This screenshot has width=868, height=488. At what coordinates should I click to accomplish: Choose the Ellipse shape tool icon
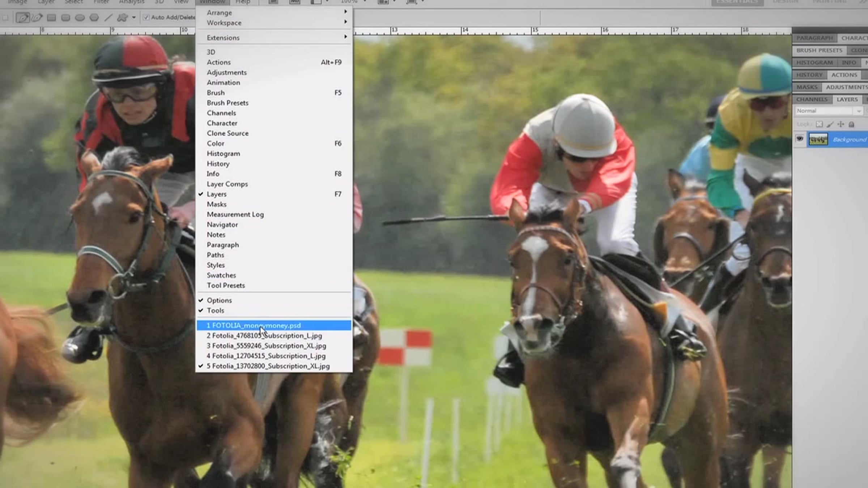[80, 17]
